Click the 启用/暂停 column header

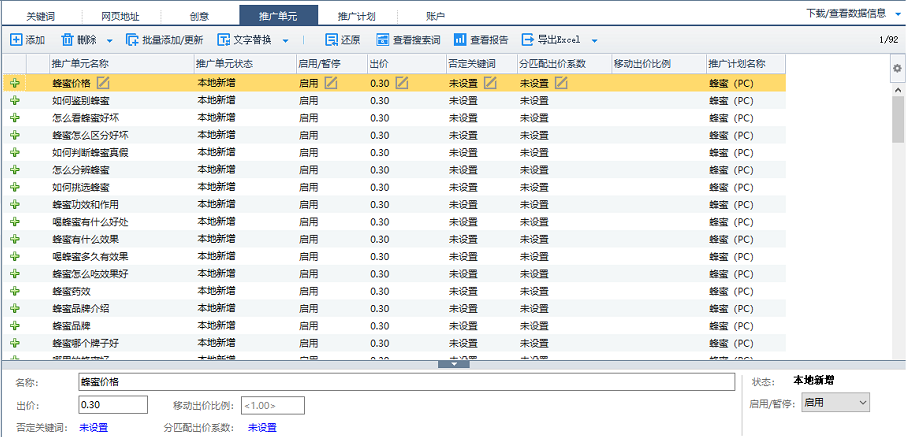331,64
